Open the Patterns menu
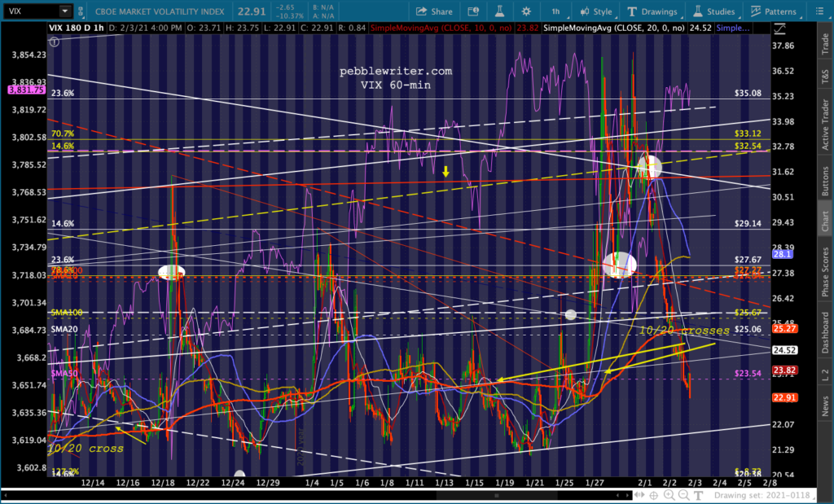The image size is (834, 504). [774, 11]
